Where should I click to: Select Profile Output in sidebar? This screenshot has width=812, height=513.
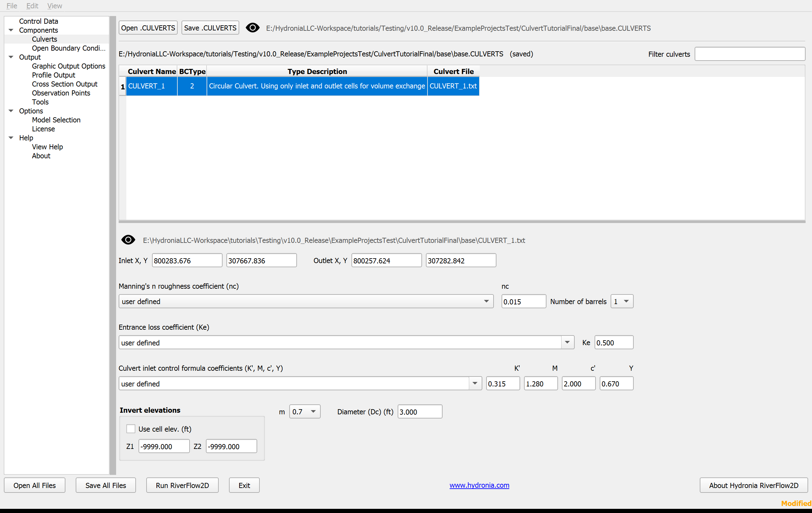(53, 75)
